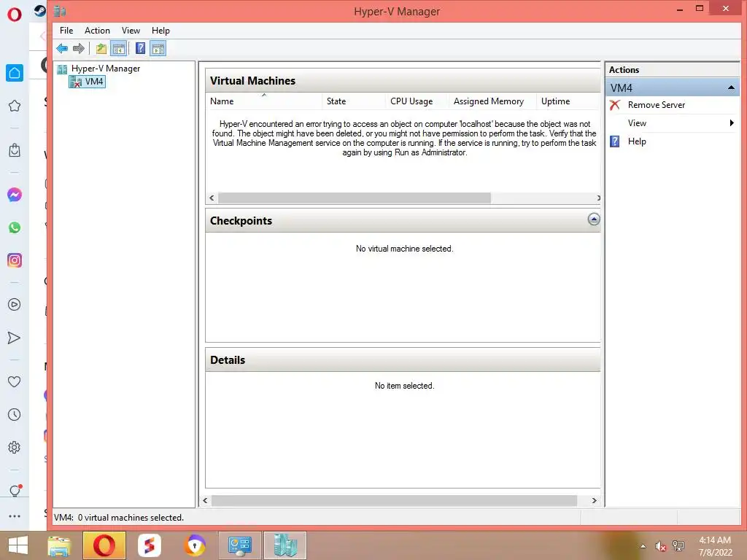Open the Action menu

tap(97, 31)
